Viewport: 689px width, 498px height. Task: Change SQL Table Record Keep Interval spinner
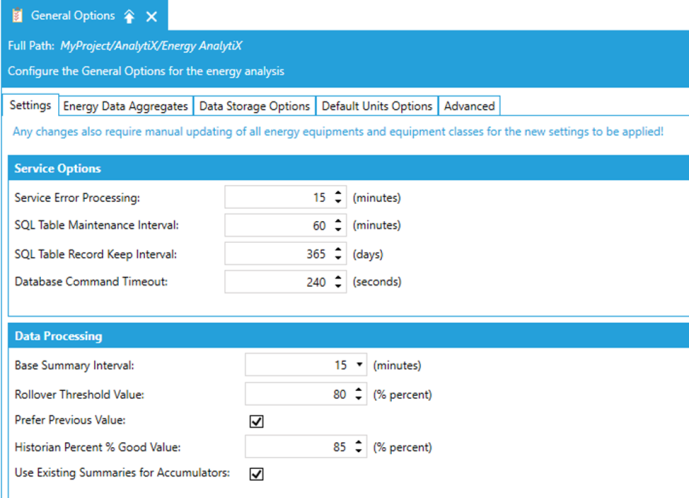pyautogui.click(x=339, y=254)
